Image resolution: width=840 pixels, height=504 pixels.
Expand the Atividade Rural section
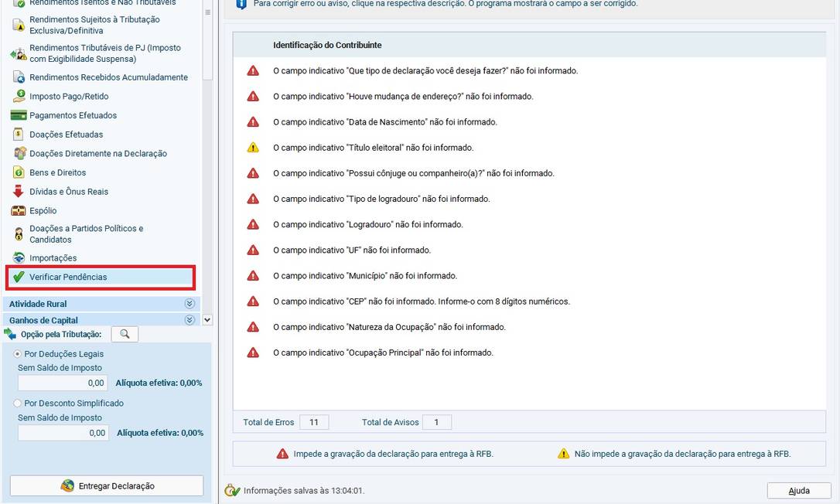tap(190, 304)
